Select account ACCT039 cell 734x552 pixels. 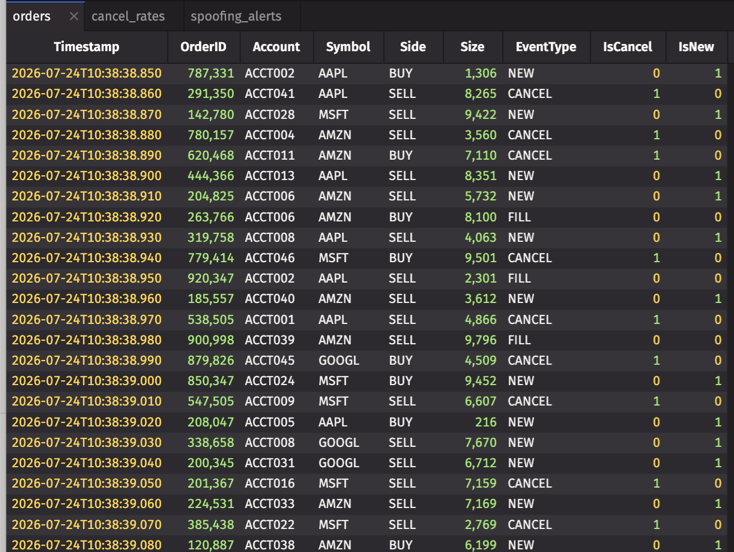[x=276, y=340]
